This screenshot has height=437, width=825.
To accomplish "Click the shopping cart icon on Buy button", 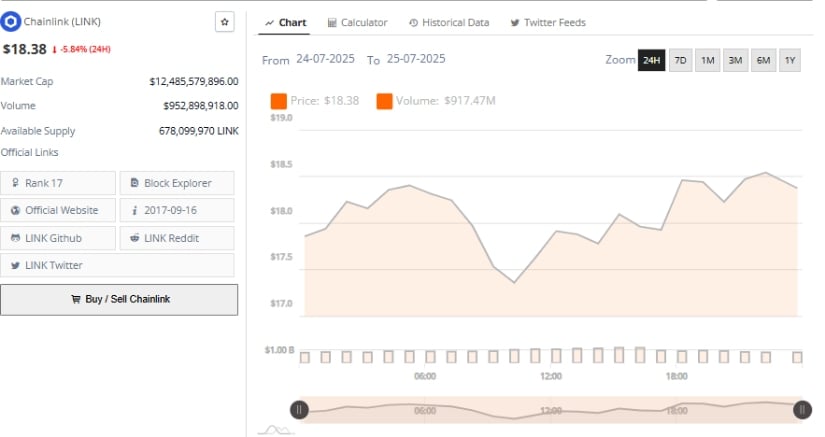I will [x=76, y=299].
